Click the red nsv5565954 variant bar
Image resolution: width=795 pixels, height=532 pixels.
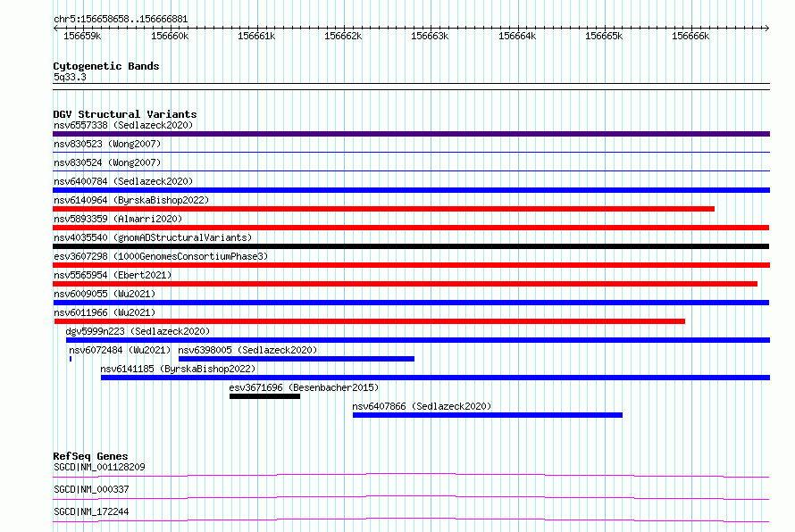(x=406, y=284)
